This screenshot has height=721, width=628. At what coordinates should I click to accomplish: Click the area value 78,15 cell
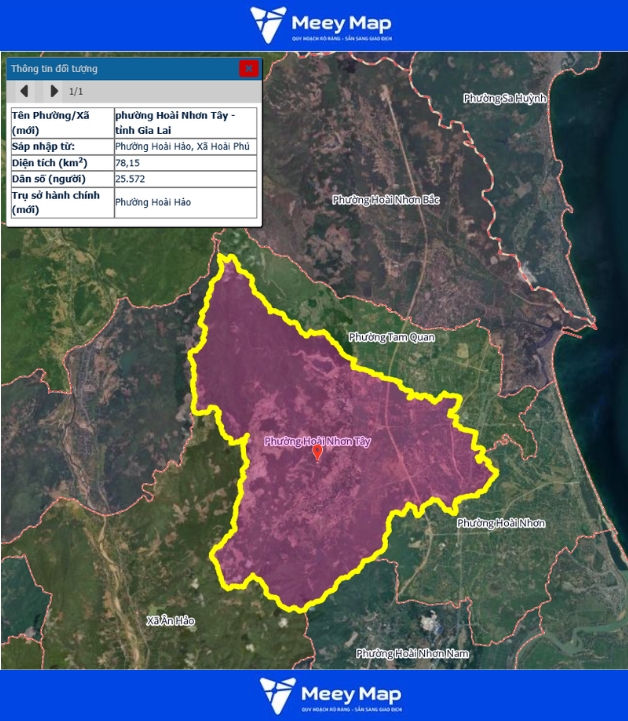click(185, 162)
